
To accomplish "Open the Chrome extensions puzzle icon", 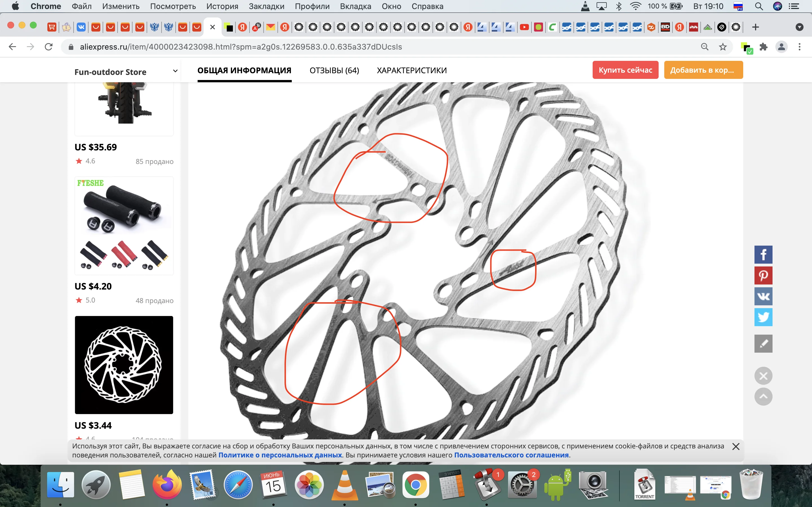I will [x=764, y=47].
